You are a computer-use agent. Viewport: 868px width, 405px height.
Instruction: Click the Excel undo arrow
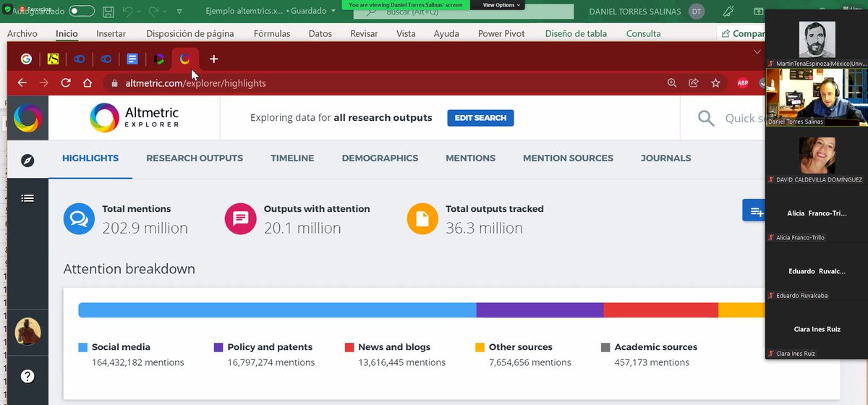click(x=128, y=12)
